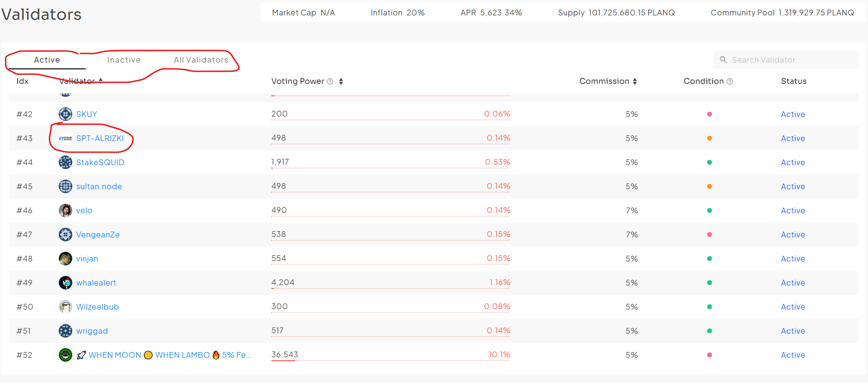
Task: Click the Wilzeelbub validator avatar icon
Action: point(66,307)
